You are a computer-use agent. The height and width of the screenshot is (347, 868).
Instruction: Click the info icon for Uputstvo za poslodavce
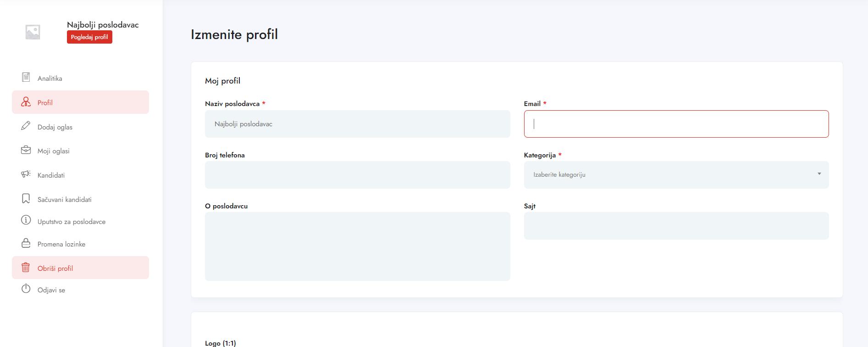point(26,220)
